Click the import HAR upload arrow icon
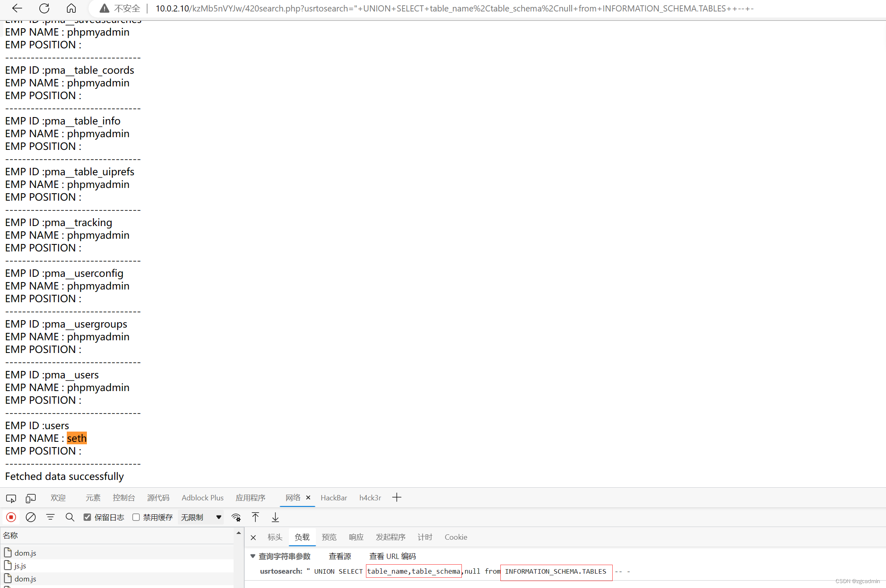886x588 pixels. (x=255, y=517)
